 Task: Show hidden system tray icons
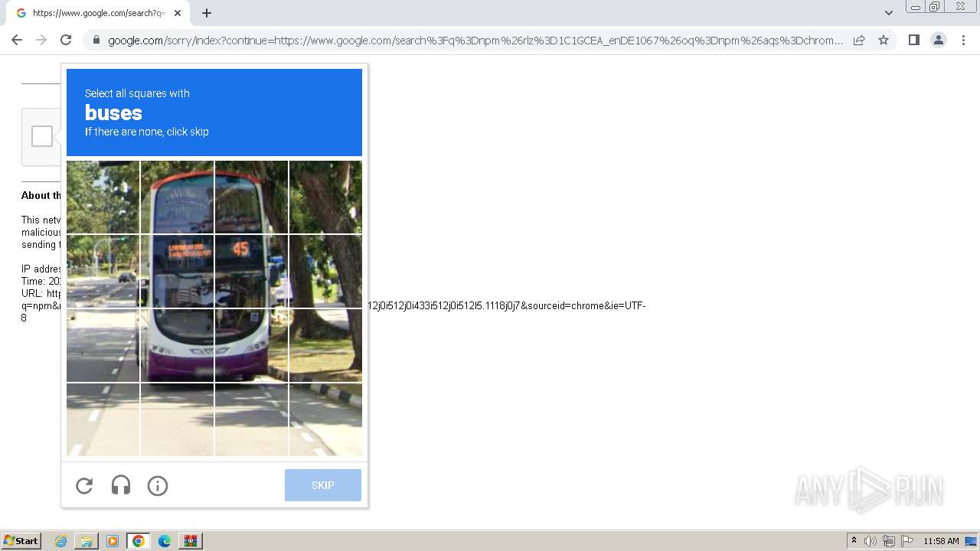pyautogui.click(x=854, y=541)
